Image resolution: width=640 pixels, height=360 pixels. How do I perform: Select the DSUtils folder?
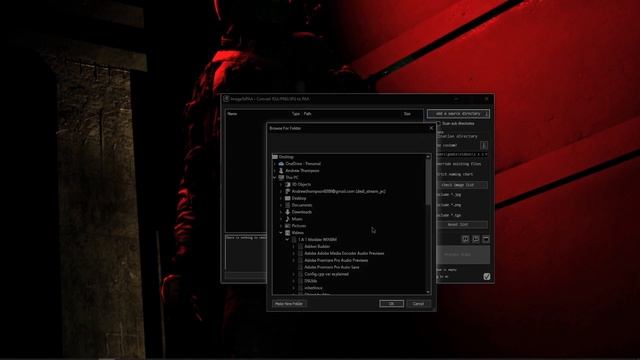pyautogui.click(x=311, y=281)
